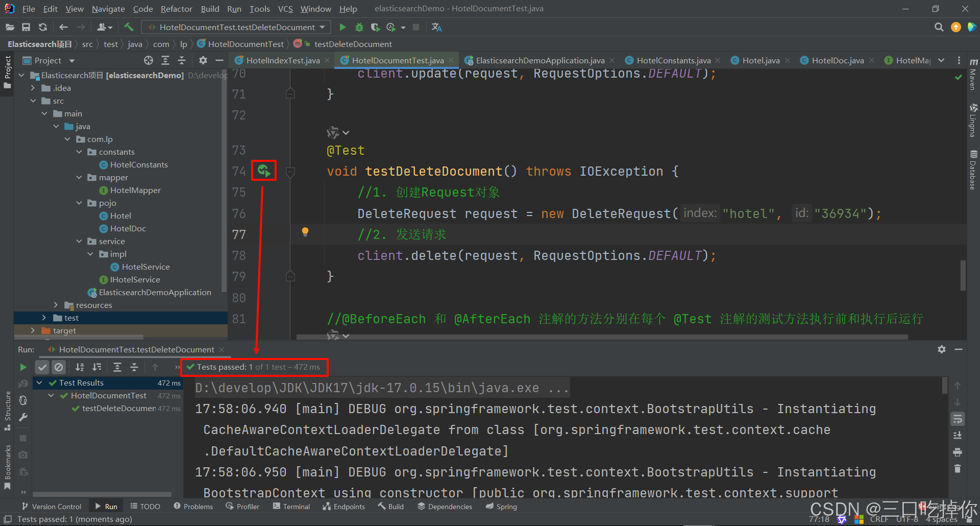
Task: Toggle the Database tool window
Action: pos(973,170)
